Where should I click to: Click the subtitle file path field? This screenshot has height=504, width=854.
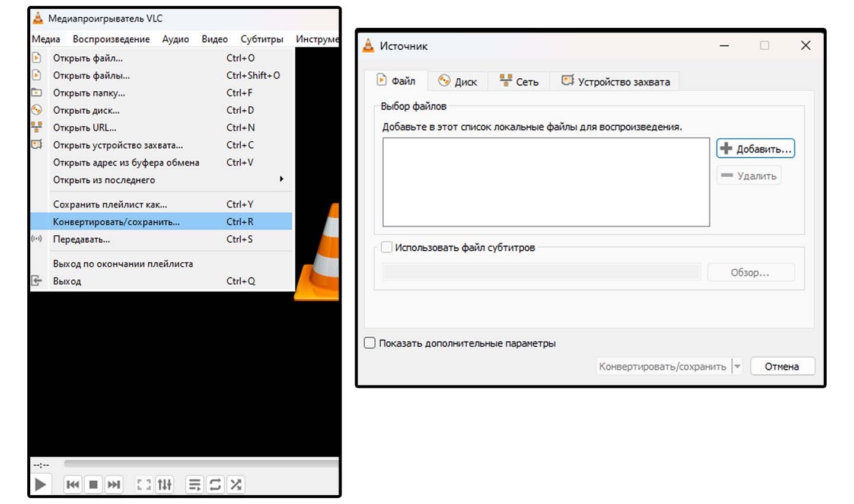[x=541, y=272]
